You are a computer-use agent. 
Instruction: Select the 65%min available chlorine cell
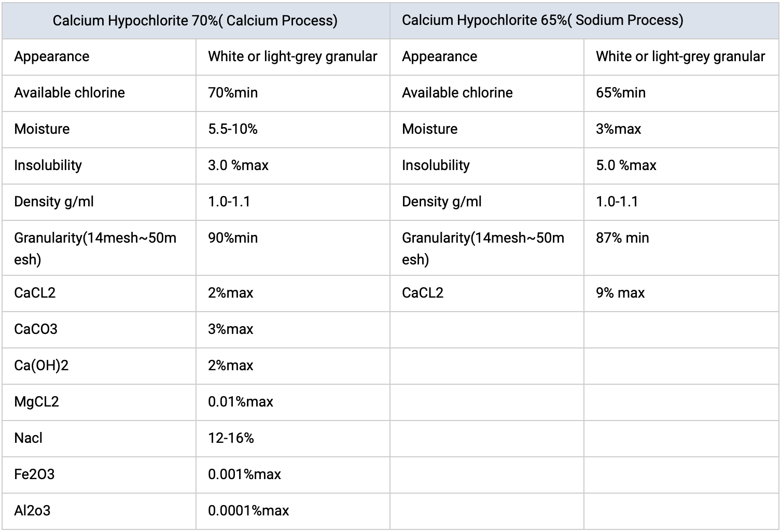(681, 93)
